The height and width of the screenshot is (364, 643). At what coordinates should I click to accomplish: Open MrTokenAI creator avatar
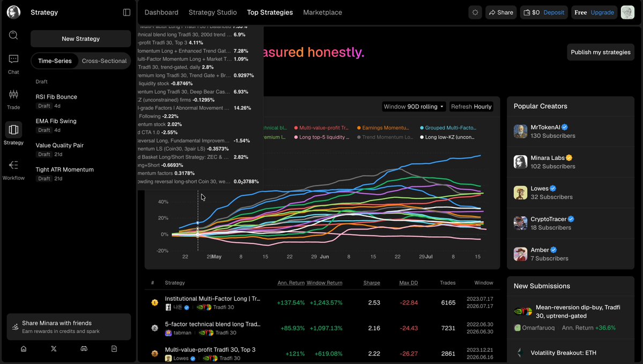pyautogui.click(x=520, y=131)
